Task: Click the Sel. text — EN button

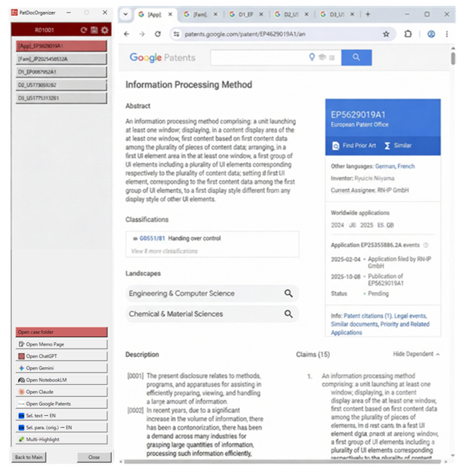Action: (x=61, y=416)
